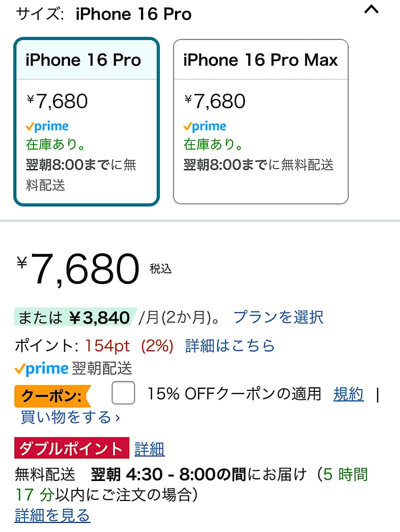Select the iPhone 16 Pro Max size option
The width and height of the screenshot is (400, 532).
[x=260, y=122]
